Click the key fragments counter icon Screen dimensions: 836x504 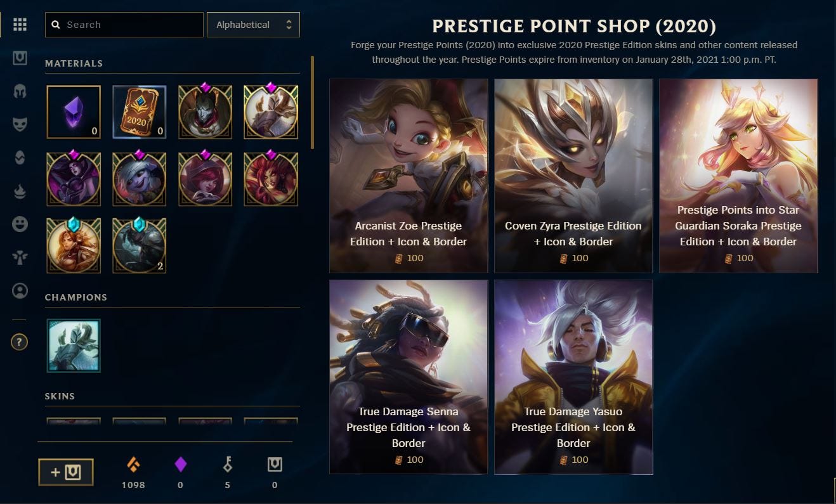tap(227, 466)
